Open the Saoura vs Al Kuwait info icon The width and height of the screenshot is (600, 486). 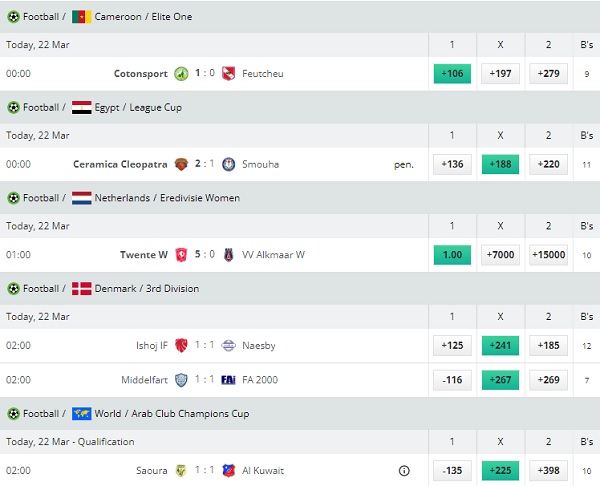(x=404, y=470)
